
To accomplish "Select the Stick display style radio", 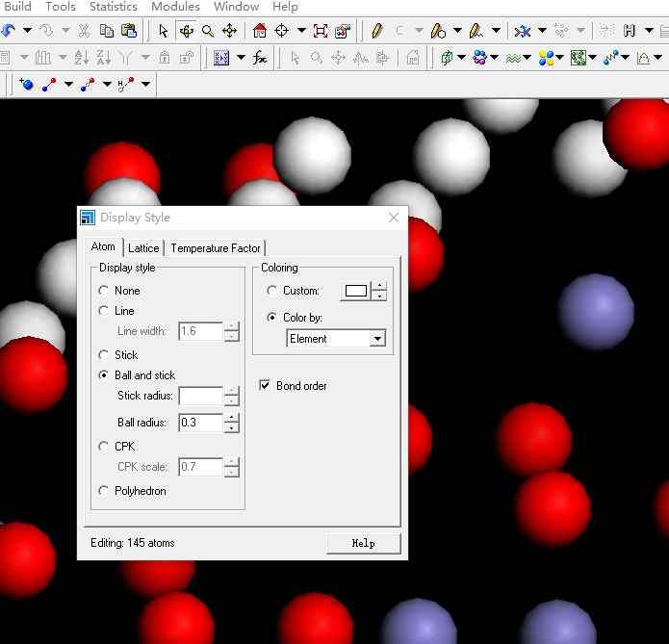I will [x=105, y=355].
